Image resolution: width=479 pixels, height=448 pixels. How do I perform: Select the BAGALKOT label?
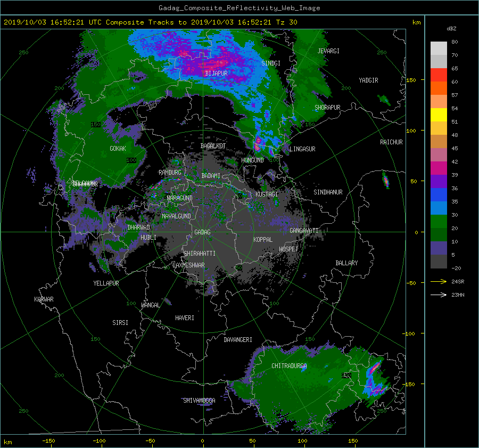point(213,146)
